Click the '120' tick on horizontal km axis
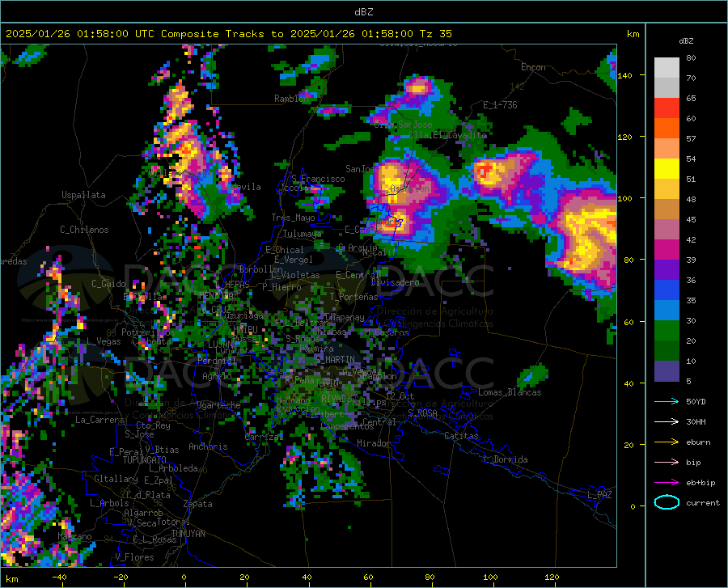 [x=552, y=577]
